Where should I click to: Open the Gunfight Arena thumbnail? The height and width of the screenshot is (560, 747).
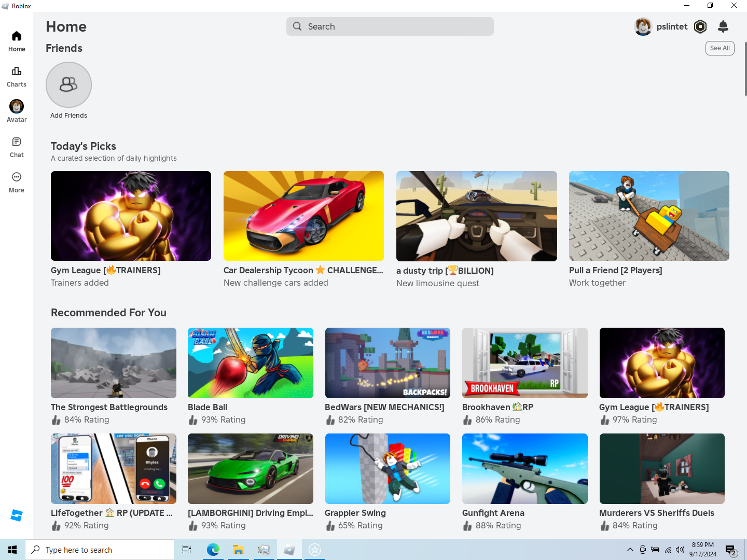click(x=525, y=469)
